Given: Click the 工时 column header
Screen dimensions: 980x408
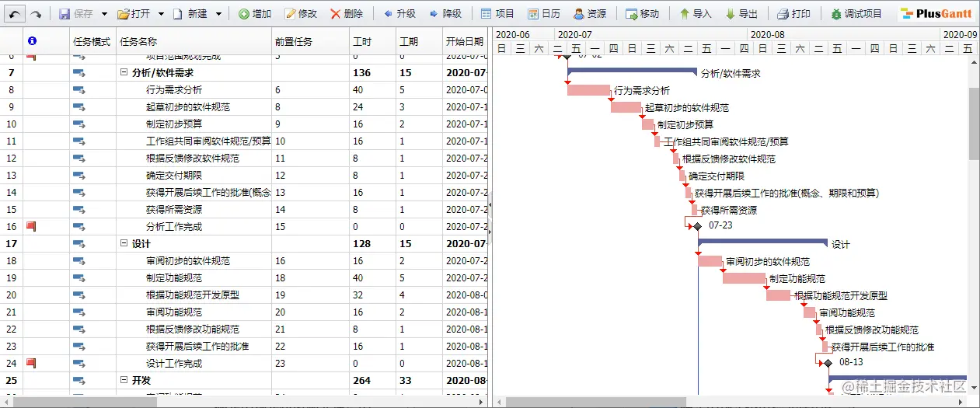Looking at the screenshot, I should point(372,41).
